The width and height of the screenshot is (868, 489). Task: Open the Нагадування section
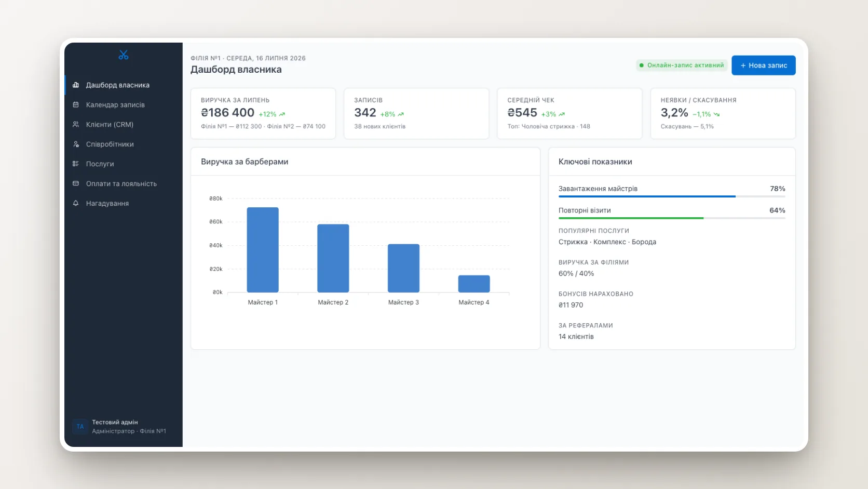pos(124,203)
